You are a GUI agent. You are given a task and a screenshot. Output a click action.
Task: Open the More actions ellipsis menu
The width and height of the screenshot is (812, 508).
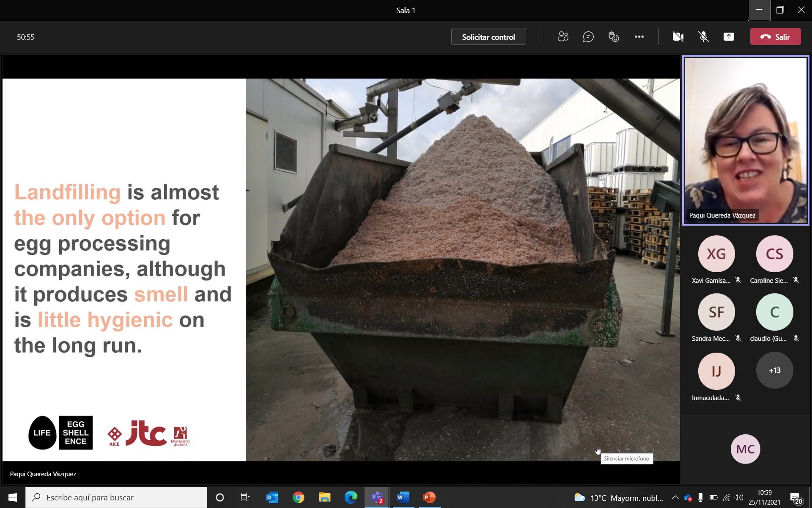[639, 37]
